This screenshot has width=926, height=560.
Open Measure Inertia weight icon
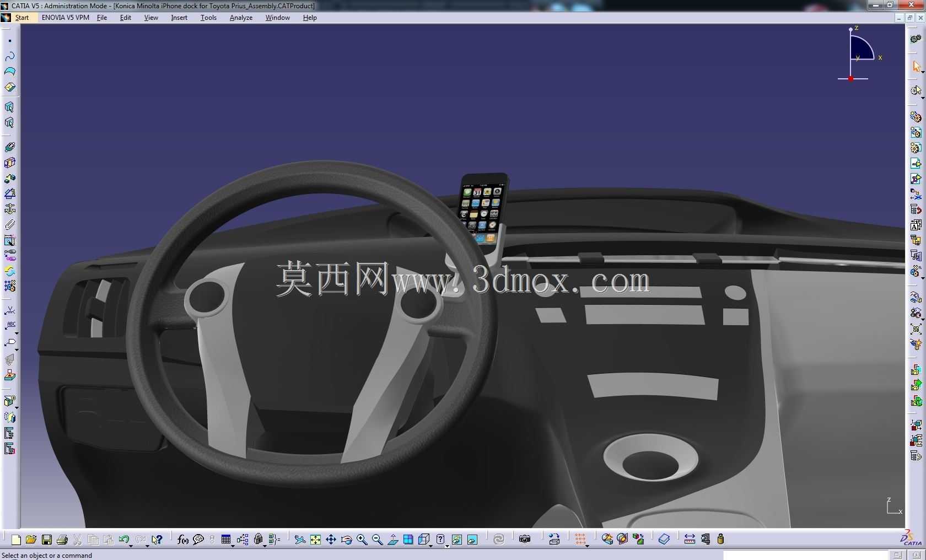pos(720,540)
